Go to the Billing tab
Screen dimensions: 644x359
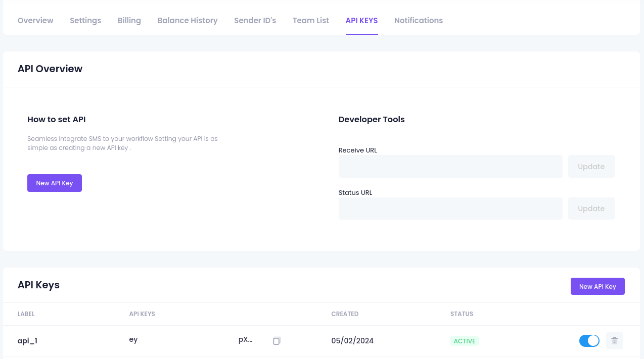point(129,21)
